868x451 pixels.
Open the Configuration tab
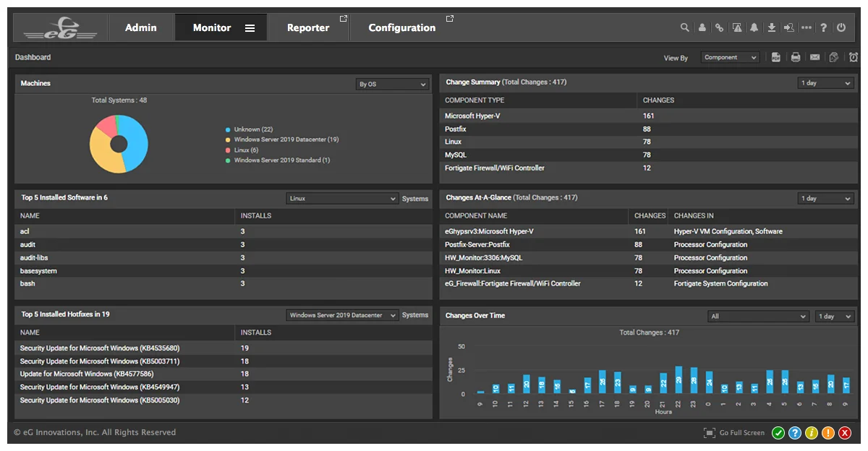tap(404, 27)
